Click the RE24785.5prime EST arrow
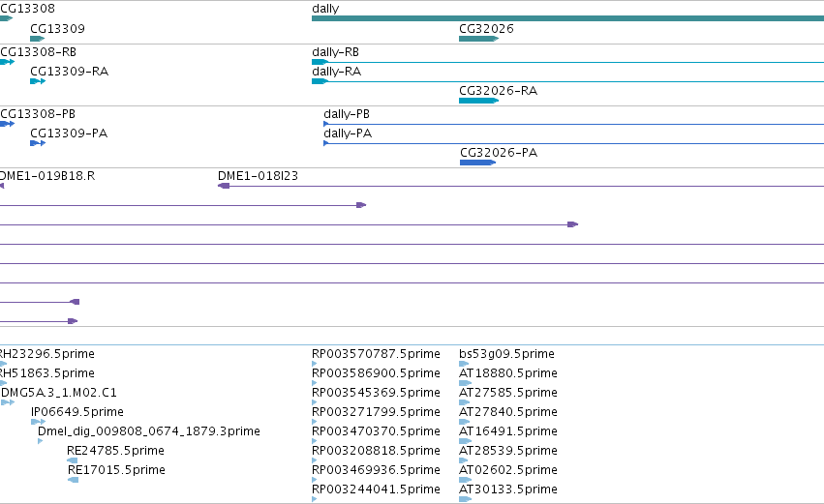The height and width of the screenshot is (504, 824). (x=73, y=460)
